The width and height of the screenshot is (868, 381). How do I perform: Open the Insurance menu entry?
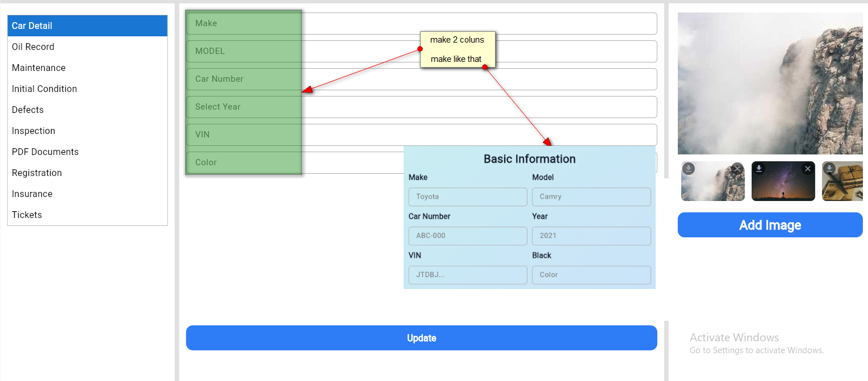coord(32,194)
